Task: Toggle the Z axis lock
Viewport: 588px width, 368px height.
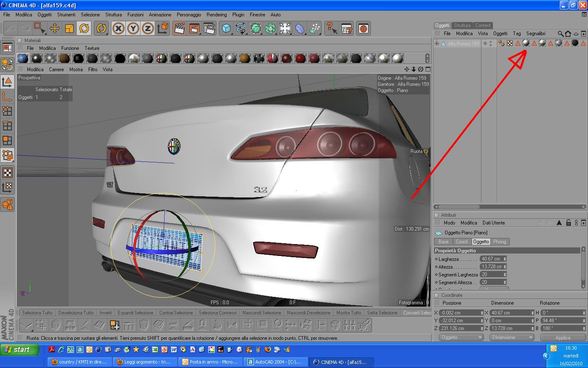Action: pyautogui.click(x=147, y=28)
